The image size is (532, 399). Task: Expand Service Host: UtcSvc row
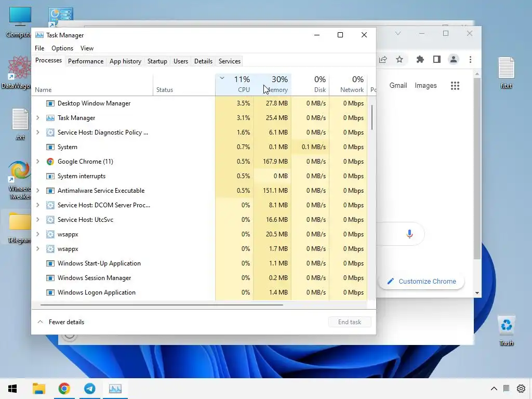[37, 220]
